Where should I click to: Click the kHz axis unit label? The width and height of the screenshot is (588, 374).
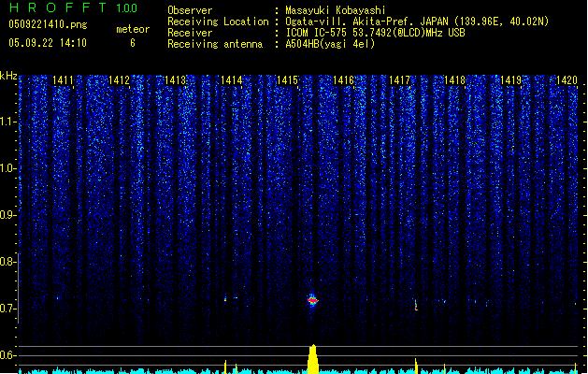8,76
